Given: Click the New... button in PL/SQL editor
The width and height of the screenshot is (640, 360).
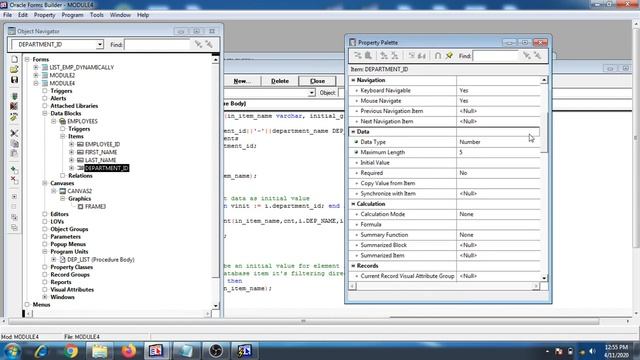Looking at the screenshot, I should point(242,81).
